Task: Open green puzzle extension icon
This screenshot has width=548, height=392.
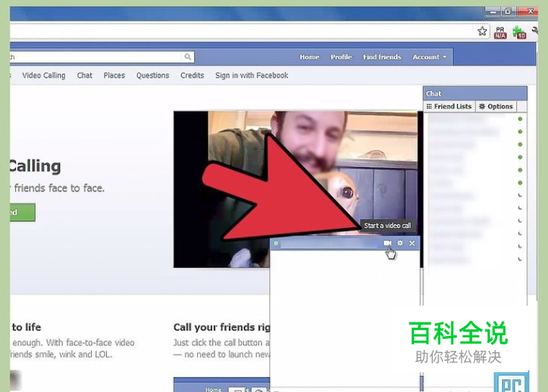Action: (519, 32)
